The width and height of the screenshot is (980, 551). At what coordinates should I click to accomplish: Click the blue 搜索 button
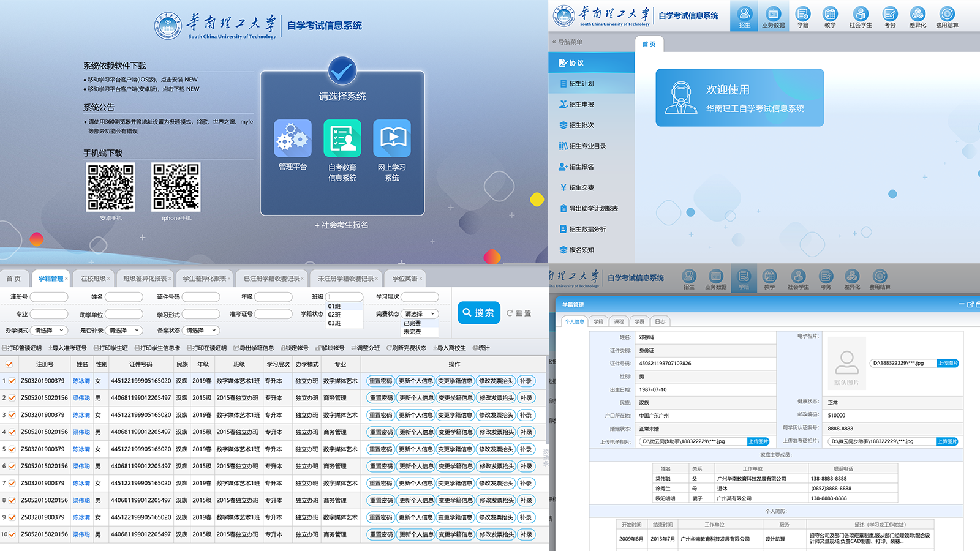(478, 313)
